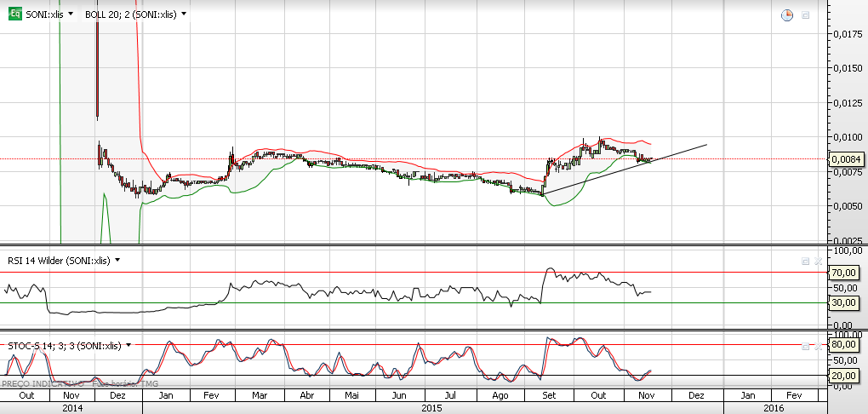
Task: Select the RSI 30,00 oversold level label
Action: [x=842, y=302]
